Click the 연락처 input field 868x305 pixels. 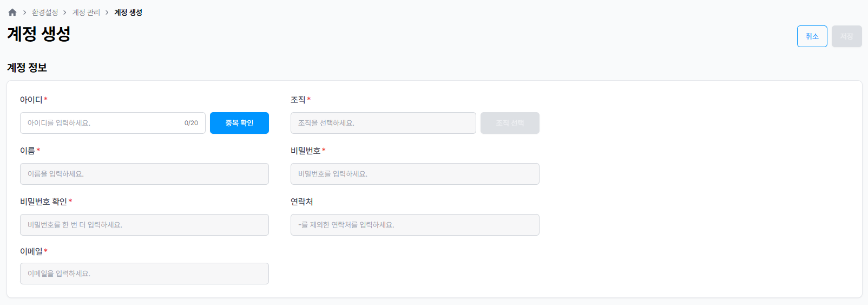pyautogui.click(x=415, y=225)
